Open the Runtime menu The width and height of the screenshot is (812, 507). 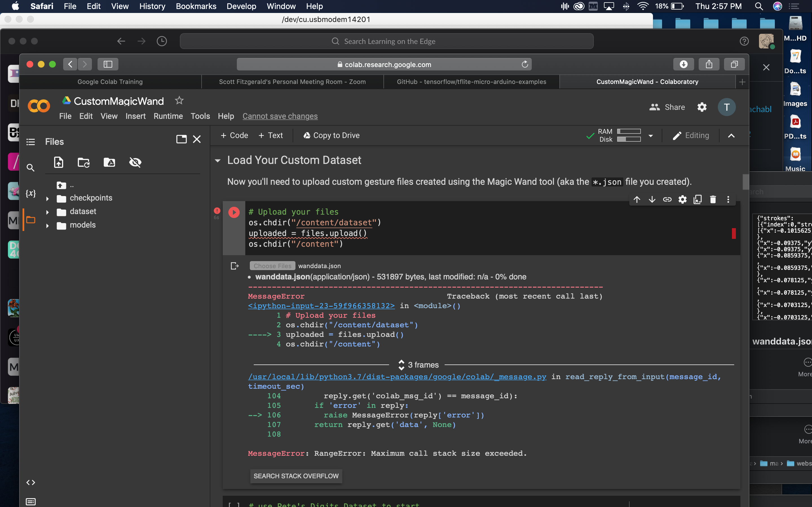pos(168,116)
